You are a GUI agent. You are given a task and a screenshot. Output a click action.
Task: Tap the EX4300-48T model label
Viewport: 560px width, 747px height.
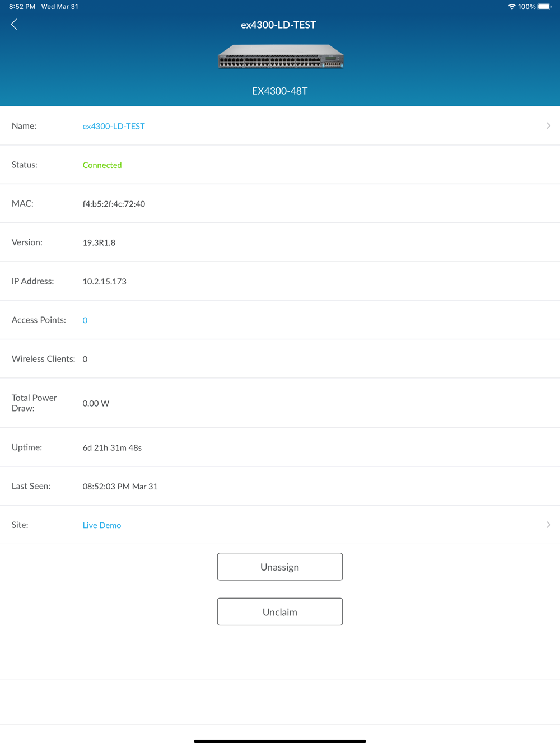[279, 91]
